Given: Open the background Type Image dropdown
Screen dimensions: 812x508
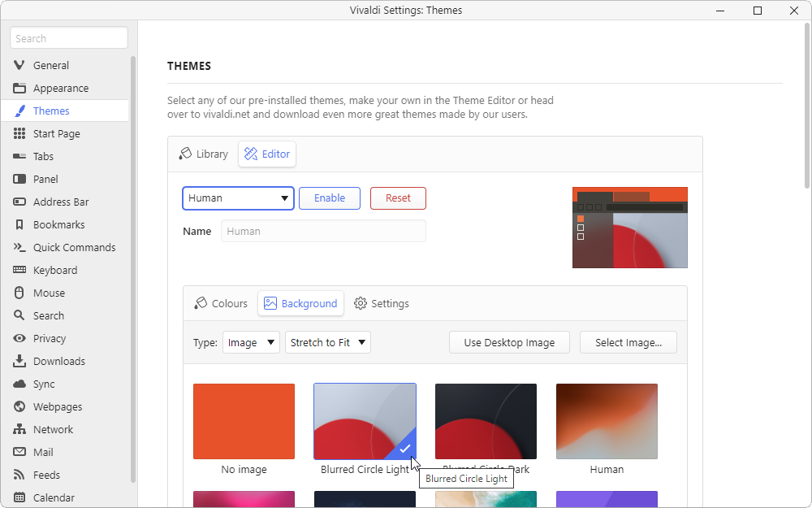Looking at the screenshot, I should coord(251,342).
